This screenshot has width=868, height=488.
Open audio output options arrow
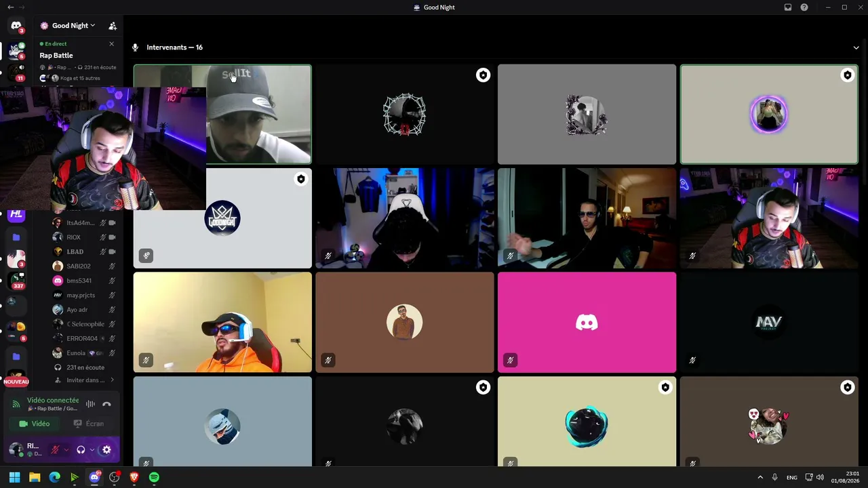click(92, 449)
